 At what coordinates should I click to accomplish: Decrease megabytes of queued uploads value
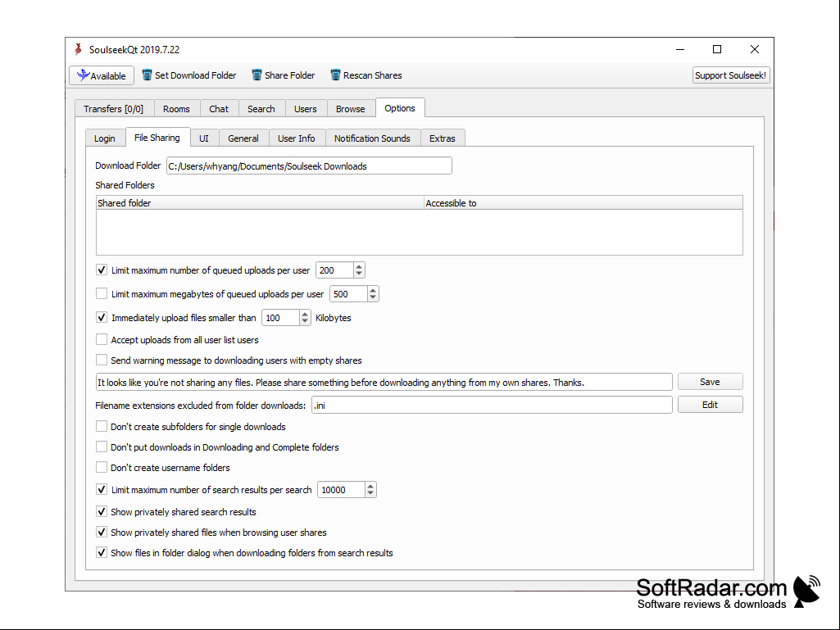(x=373, y=297)
